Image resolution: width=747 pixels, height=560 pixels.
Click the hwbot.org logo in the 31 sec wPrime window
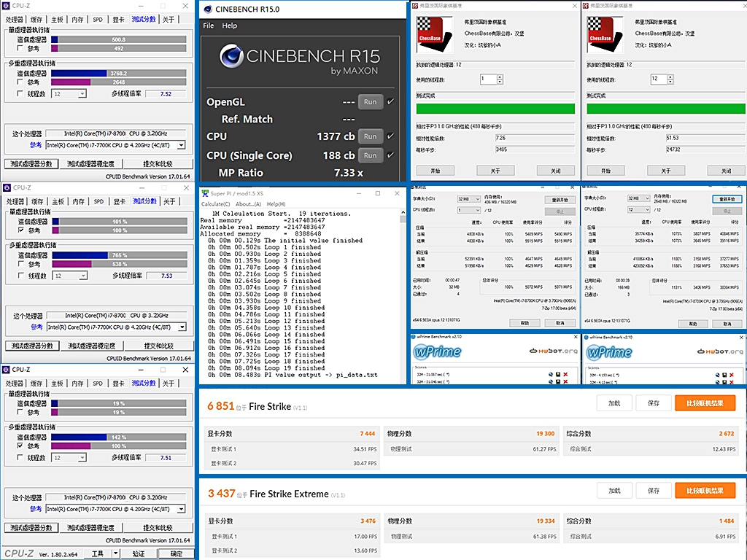pos(554,351)
